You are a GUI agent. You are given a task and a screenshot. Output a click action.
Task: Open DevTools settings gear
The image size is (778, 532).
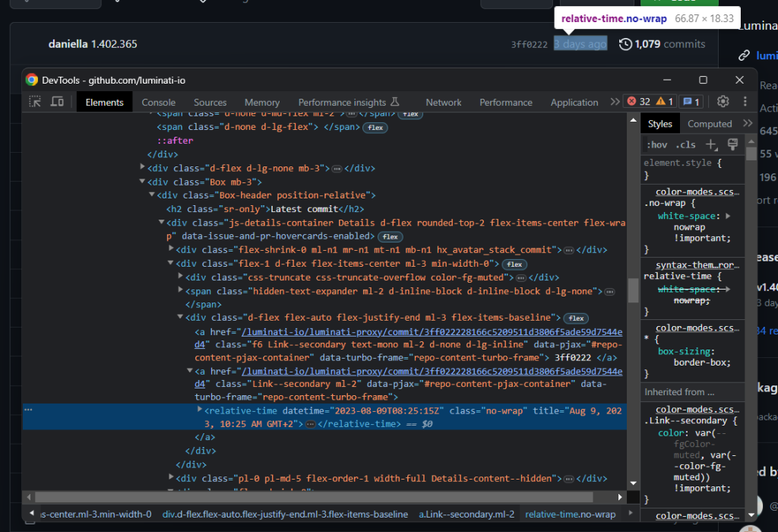[723, 101]
